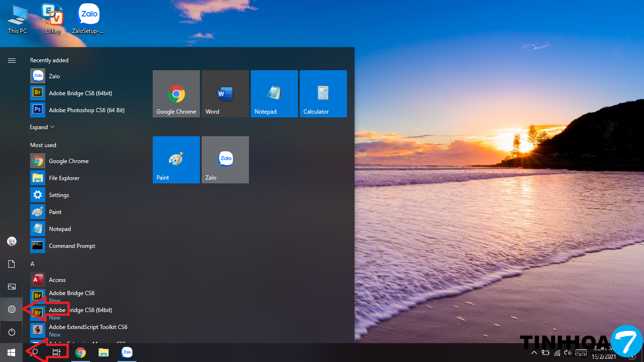Viewport: 644px width, 362px height.
Task: Show hidden system tray icons
Action: (534, 353)
